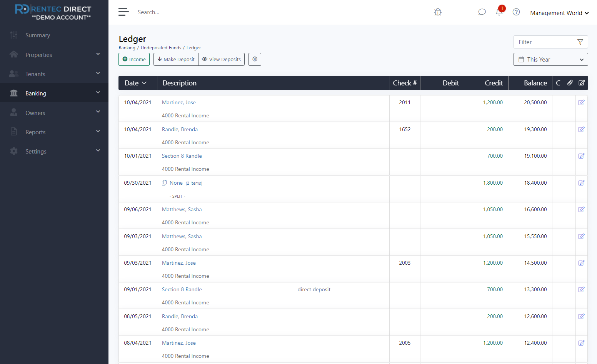597x364 pixels.
Task: Open the Management World account menu
Action: tap(559, 13)
